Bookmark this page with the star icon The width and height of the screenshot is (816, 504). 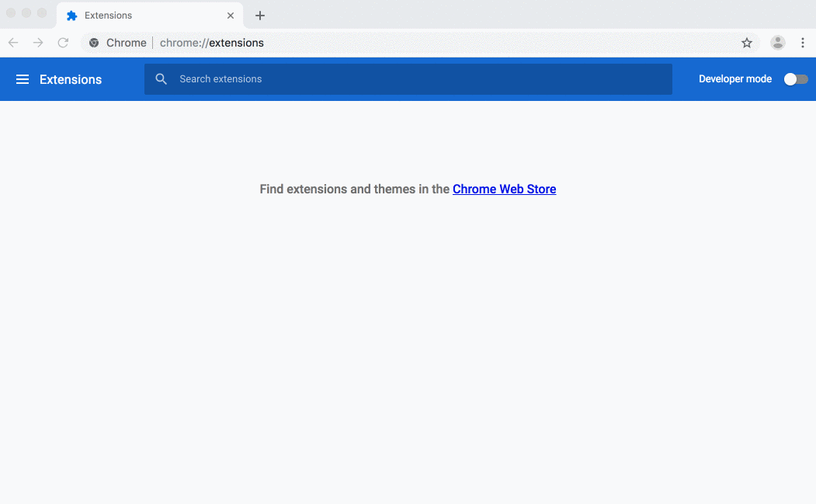click(x=747, y=43)
